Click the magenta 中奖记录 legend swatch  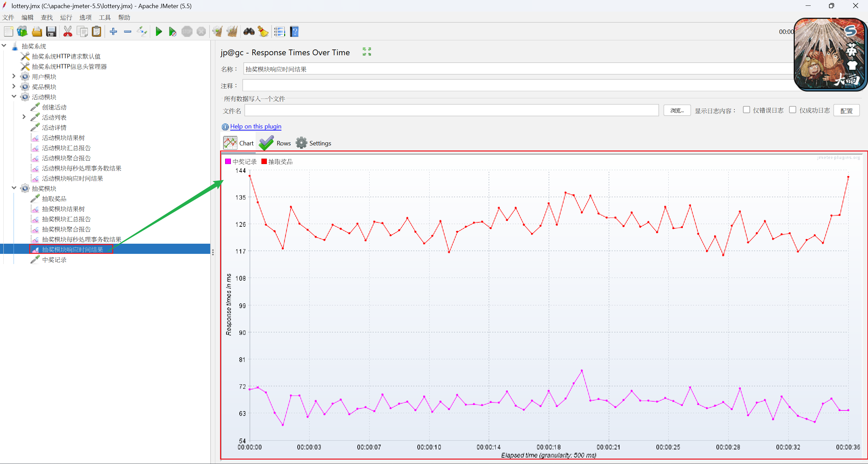click(228, 161)
